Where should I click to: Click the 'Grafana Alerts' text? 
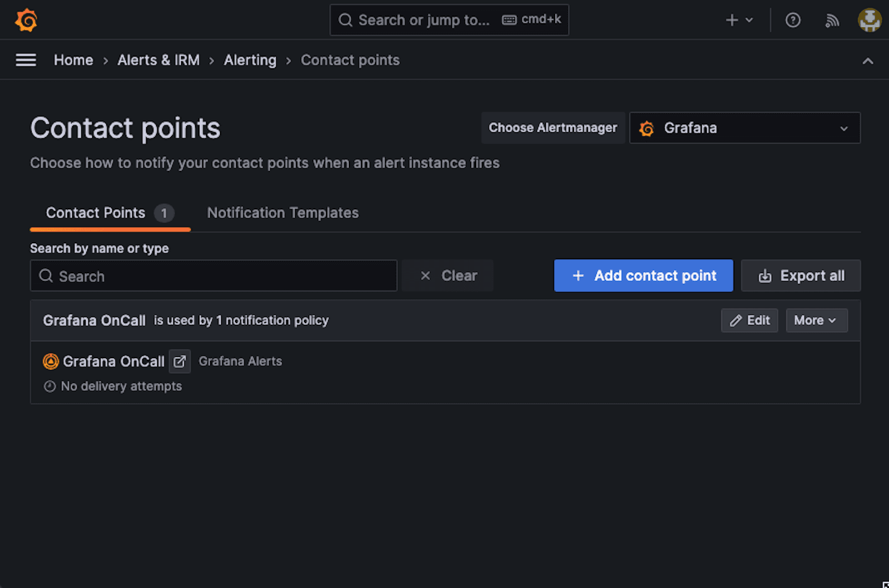pos(240,361)
